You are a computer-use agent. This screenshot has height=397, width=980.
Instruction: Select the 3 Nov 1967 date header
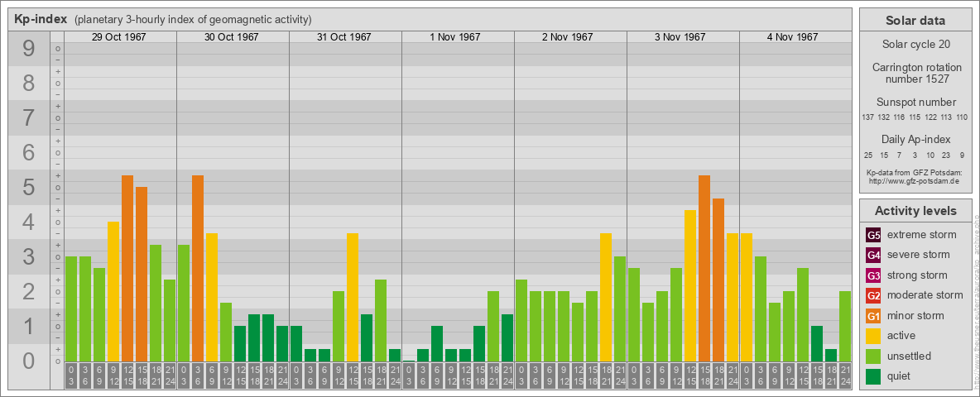680,37
